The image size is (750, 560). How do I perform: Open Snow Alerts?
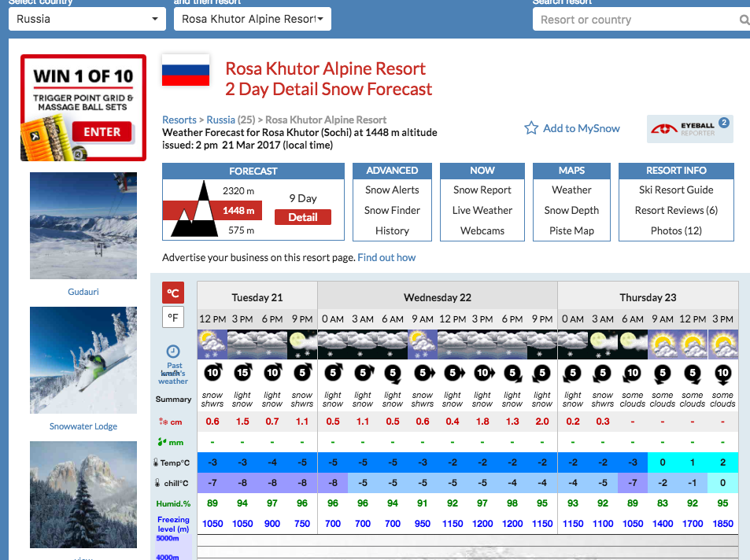point(392,190)
